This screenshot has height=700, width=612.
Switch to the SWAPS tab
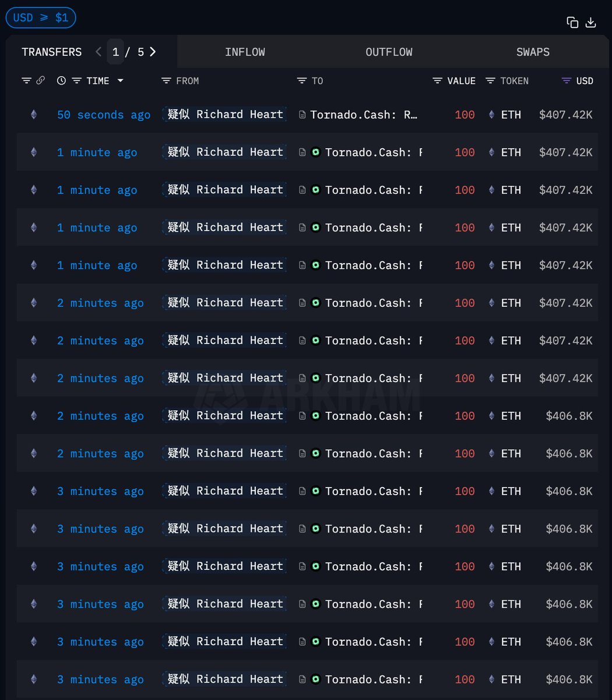(x=533, y=52)
